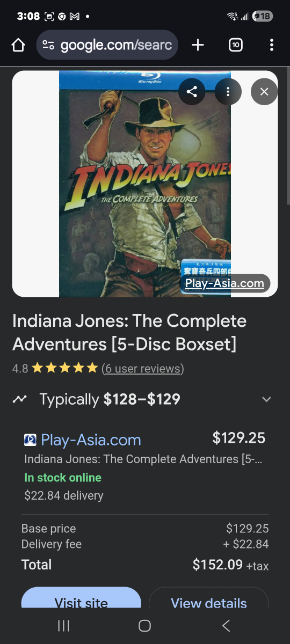Open Play-Asia.com seller link
This screenshot has width=290, height=644.
tap(91, 440)
